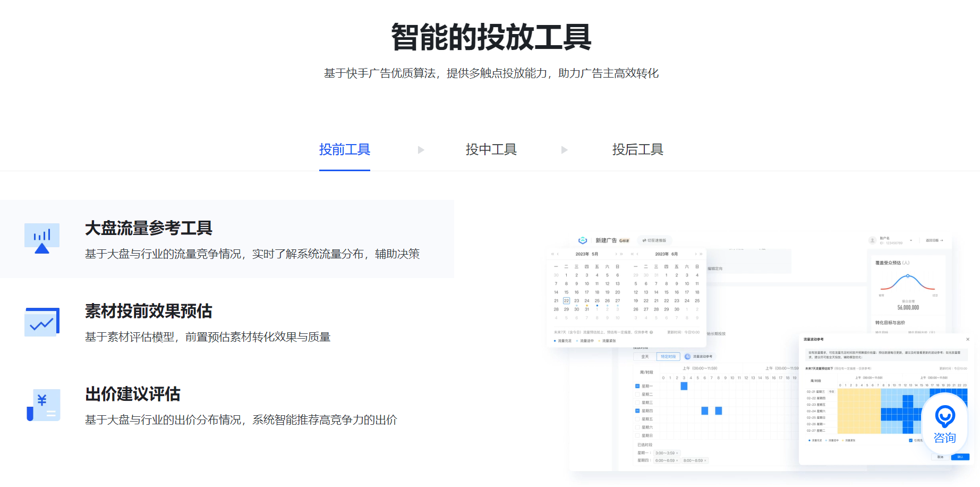This screenshot has width=980, height=487.
Task: Enable the 引用 checkbox in the dialog
Action: [910, 441]
